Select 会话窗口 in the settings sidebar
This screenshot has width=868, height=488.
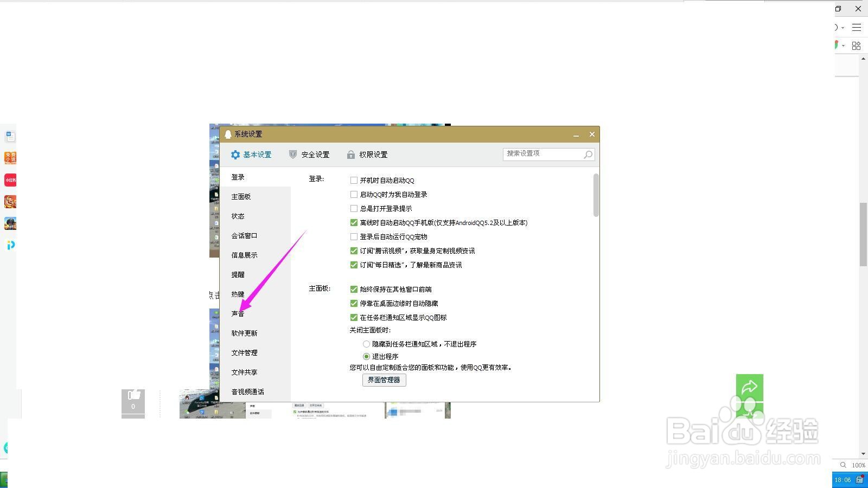point(255,236)
